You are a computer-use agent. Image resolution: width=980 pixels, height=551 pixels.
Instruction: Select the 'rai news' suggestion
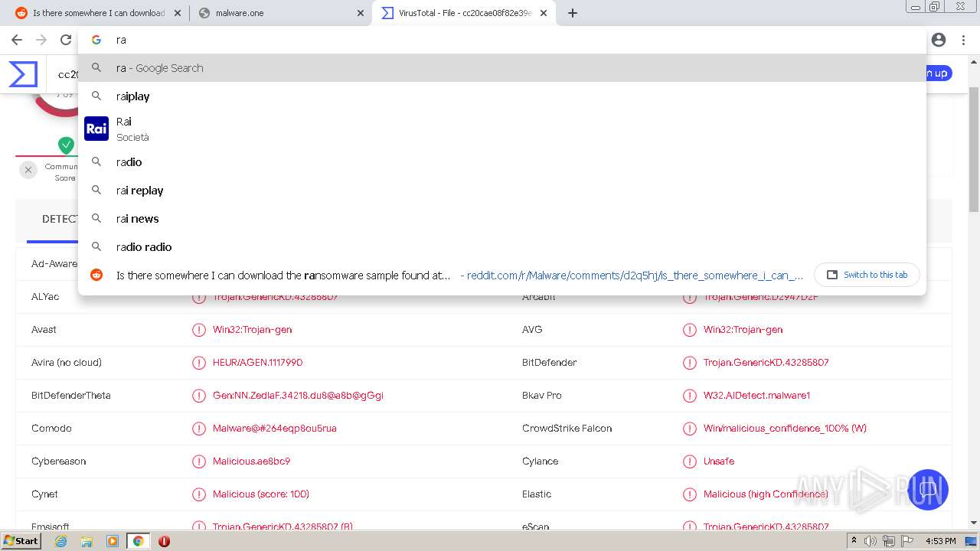coord(502,219)
